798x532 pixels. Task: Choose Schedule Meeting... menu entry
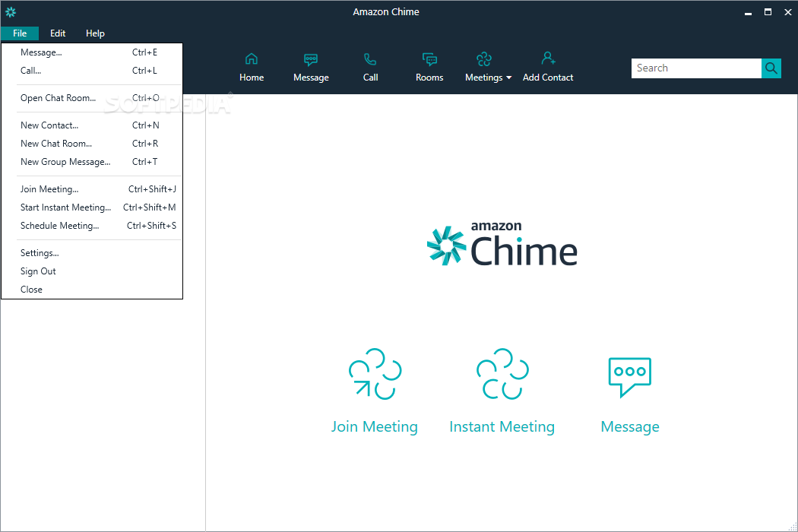(92, 226)
